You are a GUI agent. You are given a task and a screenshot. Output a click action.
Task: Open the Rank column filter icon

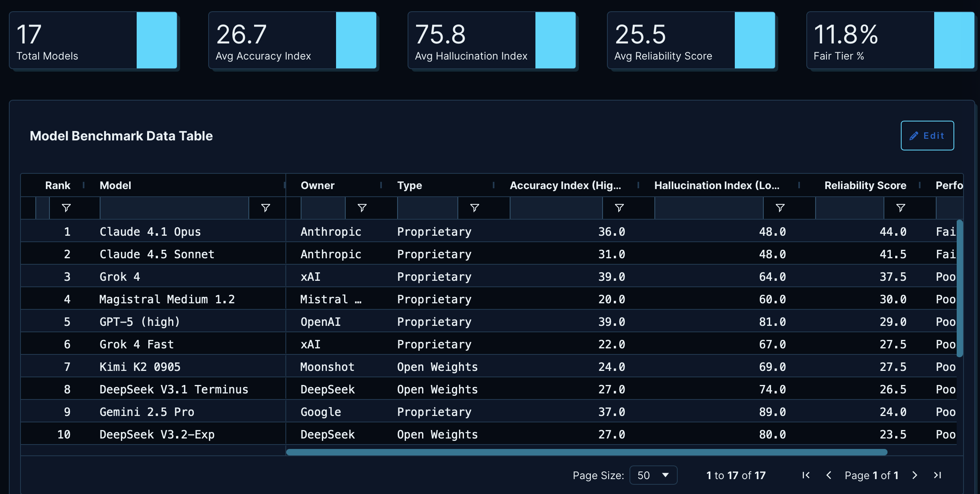click(x=66, y=208)
